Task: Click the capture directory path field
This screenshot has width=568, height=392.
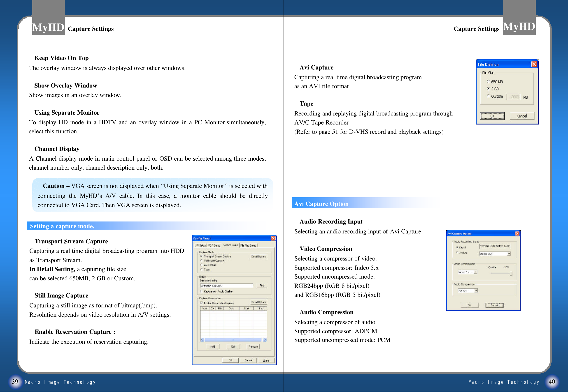Action: point(226,286)
